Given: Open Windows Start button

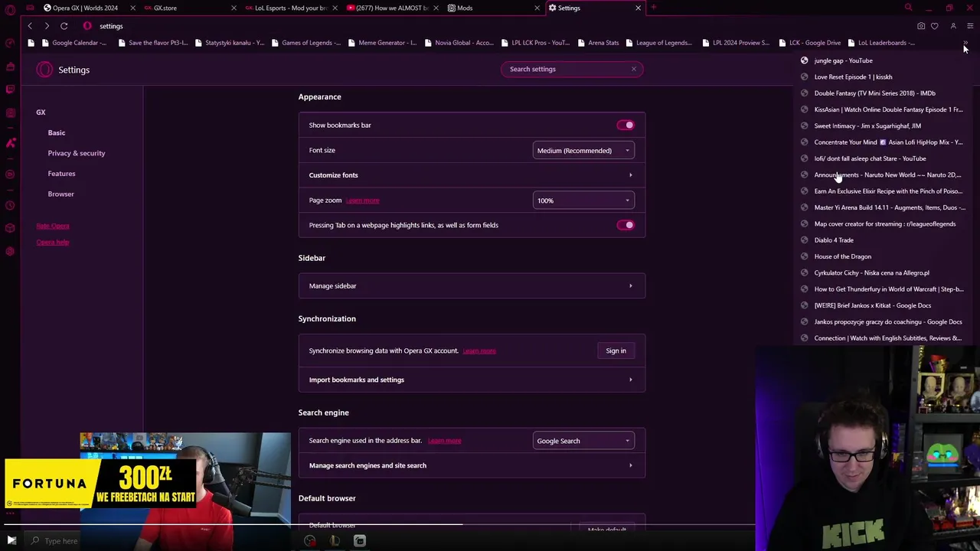Looking at the screenshot, I should (11, 541).
